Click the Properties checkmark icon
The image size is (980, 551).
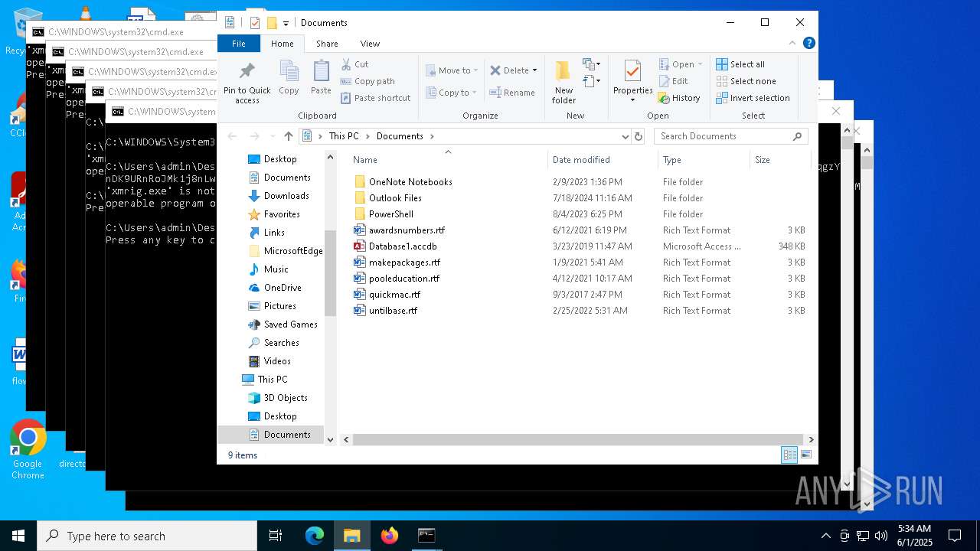(x=632, y=71)
